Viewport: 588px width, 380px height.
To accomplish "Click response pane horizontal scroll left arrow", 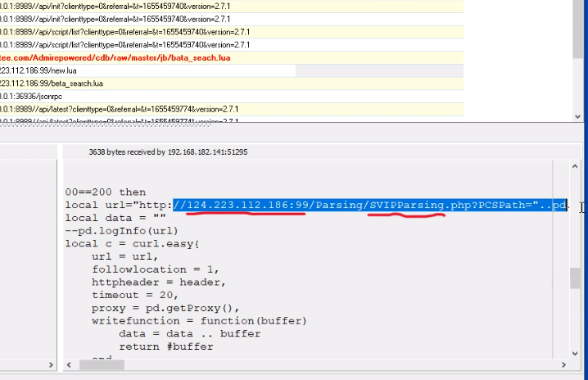I will pos(69,364).
